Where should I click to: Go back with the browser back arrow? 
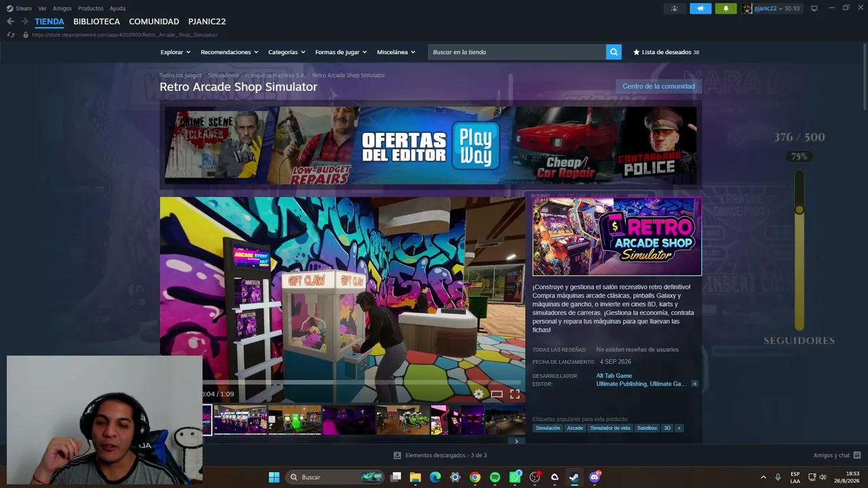click(x=10, y=22)
